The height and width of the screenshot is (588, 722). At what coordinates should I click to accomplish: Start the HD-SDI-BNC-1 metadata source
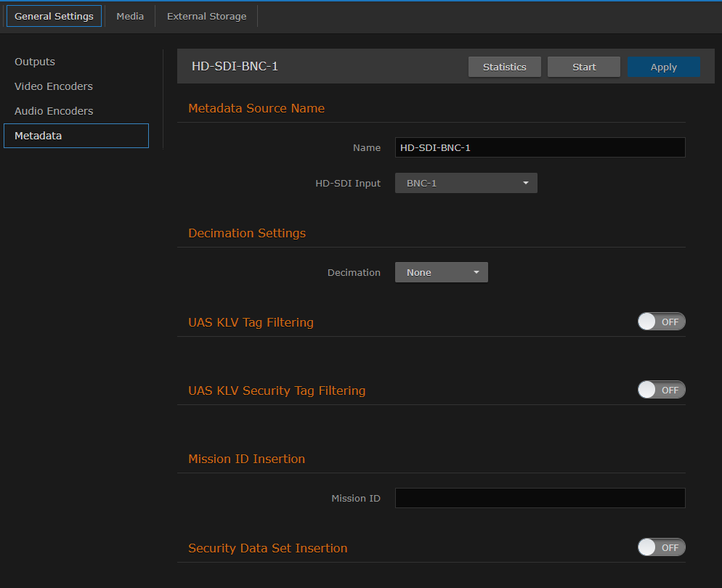pos(583,66)
